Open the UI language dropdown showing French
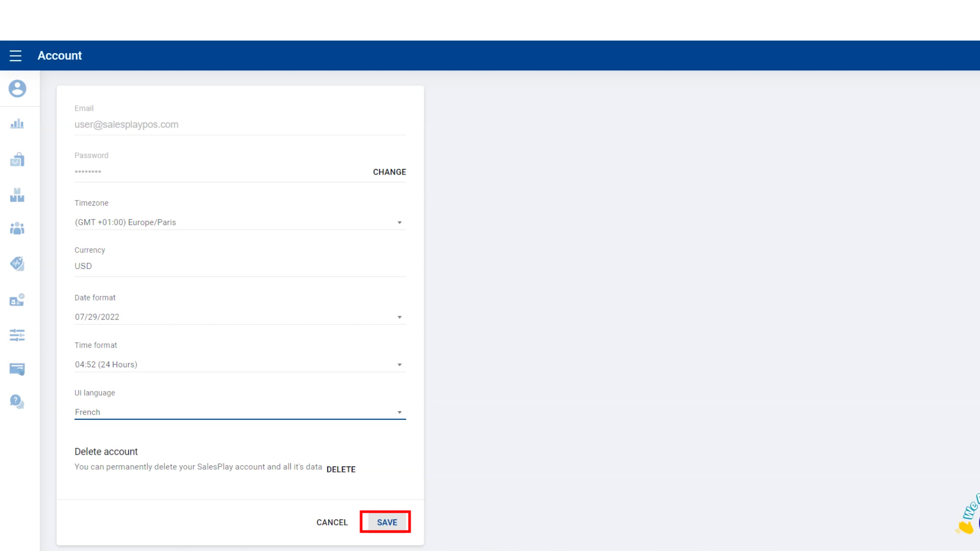Image resolution: width=980 pixels, height=551 pixels. pyautogui.click(x=240, y=412)
